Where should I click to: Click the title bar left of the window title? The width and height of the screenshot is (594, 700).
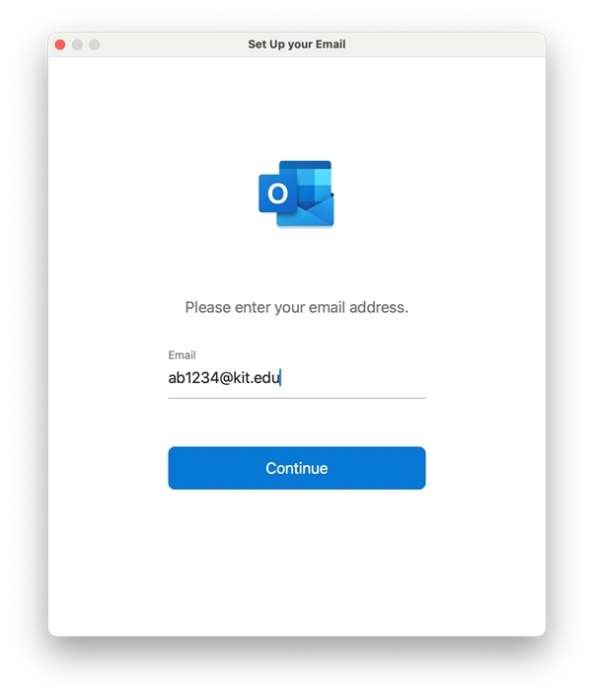[168, 44]
